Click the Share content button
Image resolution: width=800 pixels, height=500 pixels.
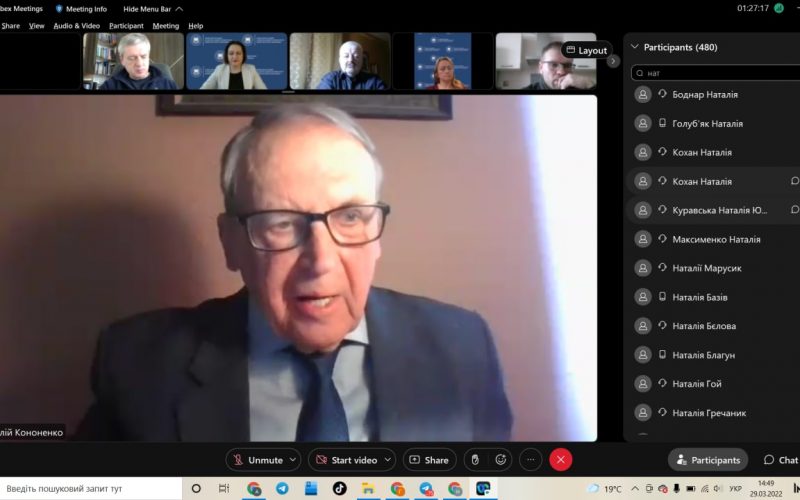coord(429,460)
